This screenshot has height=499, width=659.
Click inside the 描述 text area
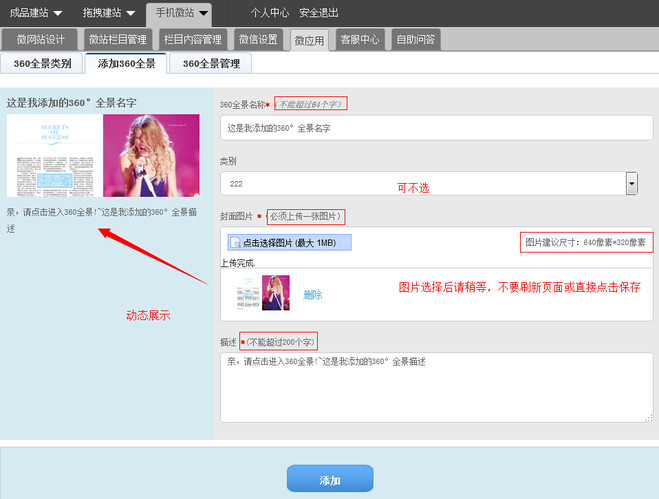[435, 386]
